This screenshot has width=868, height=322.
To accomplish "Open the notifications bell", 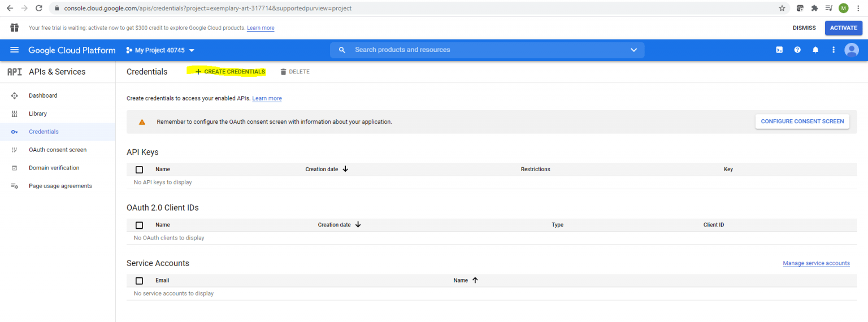I will [x=815, y=50].
